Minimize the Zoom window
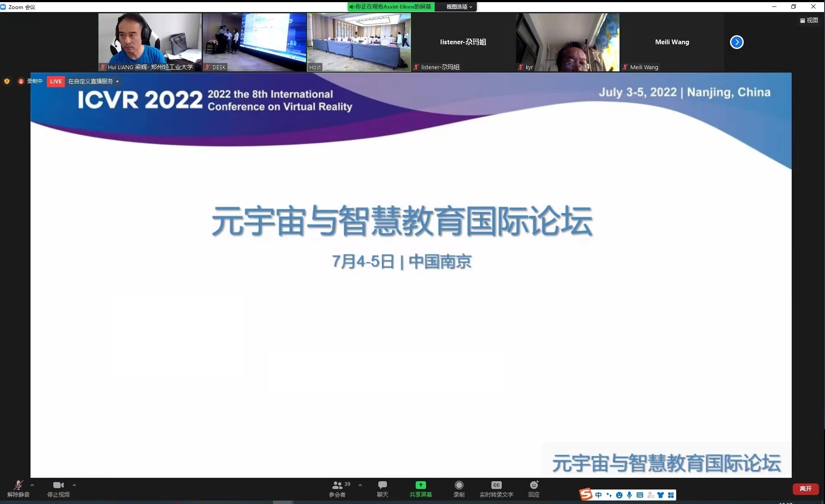This screenshot has width=825, height=504. click(x=774, y=6)
